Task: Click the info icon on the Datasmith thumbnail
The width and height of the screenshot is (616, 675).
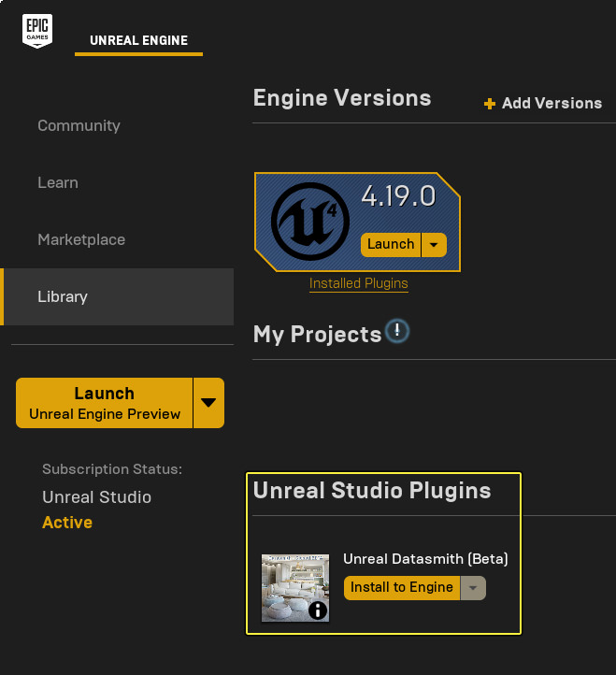Action: click(318, 610)
